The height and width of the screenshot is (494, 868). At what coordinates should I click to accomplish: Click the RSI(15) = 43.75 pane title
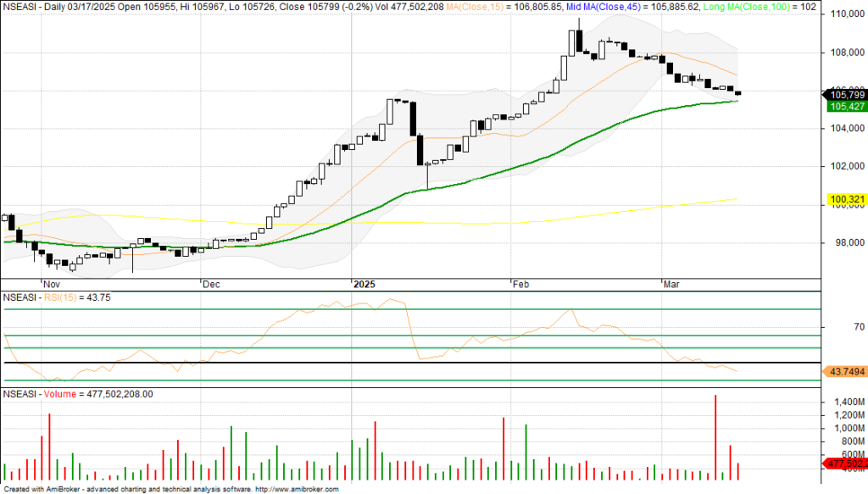click(x=56, y=297)
